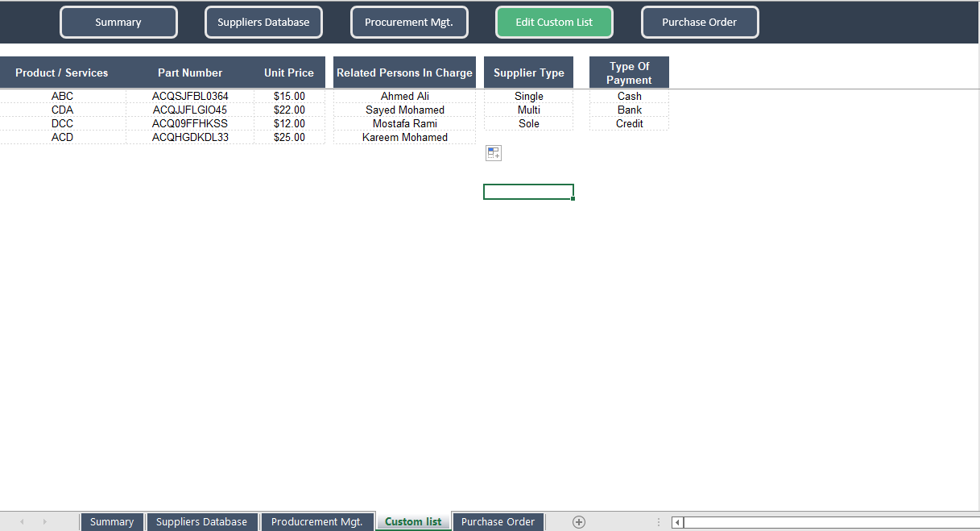Click the Procurement Mgt. navigation button
The width and height of the screenshot is (980, 531).
click(409, 22)
